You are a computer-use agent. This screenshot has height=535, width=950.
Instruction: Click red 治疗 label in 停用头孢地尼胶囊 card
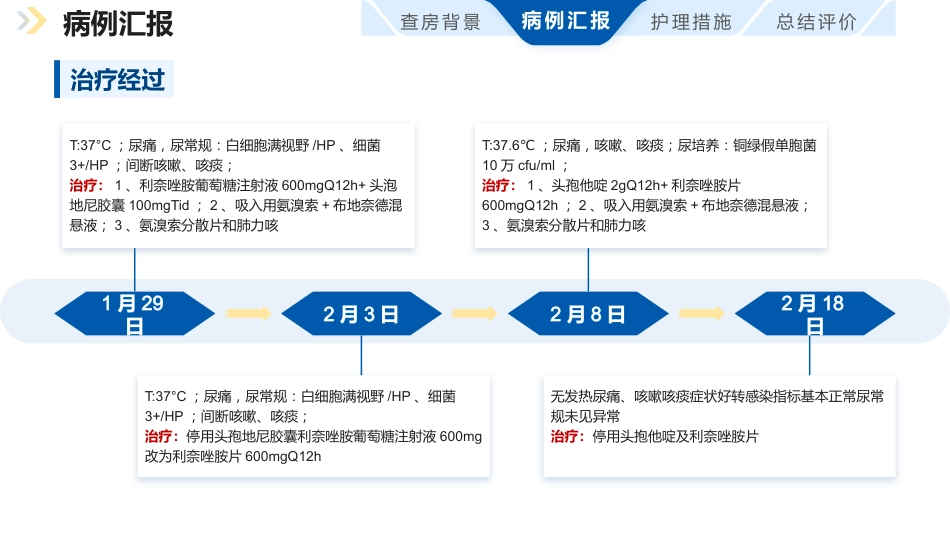click(x=161, y=436)
